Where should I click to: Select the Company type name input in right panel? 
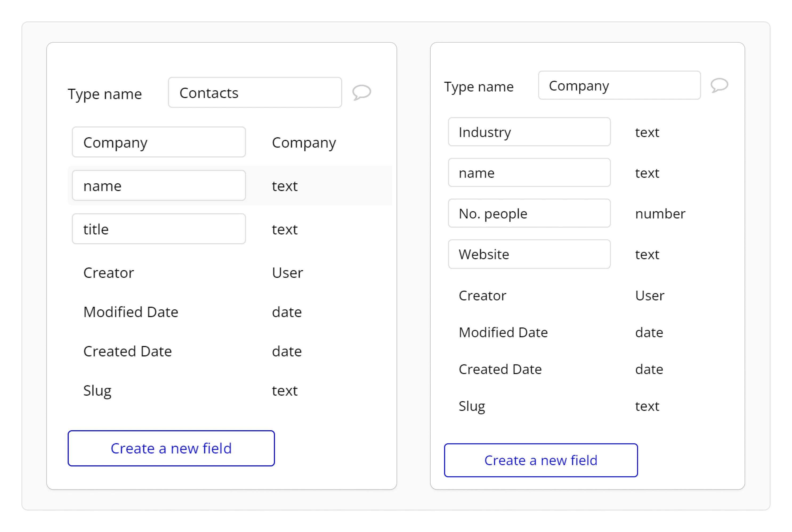(x=619, y=85)
